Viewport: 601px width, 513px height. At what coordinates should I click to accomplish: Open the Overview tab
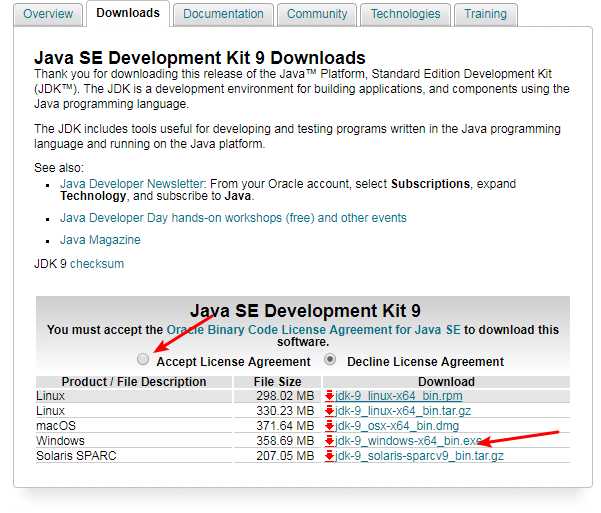[x=48, y=14]
